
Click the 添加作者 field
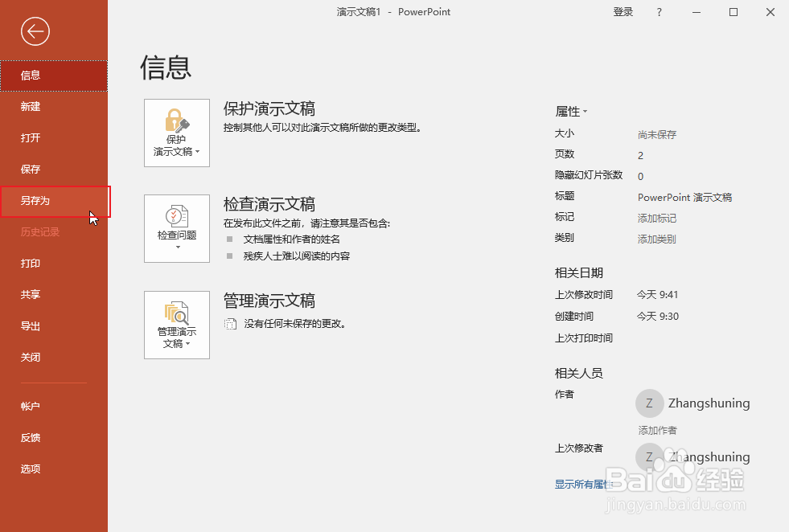[x=658, y=431]
